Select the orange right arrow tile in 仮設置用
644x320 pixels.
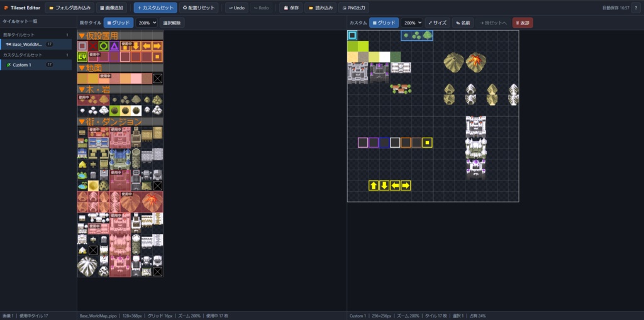157,46
